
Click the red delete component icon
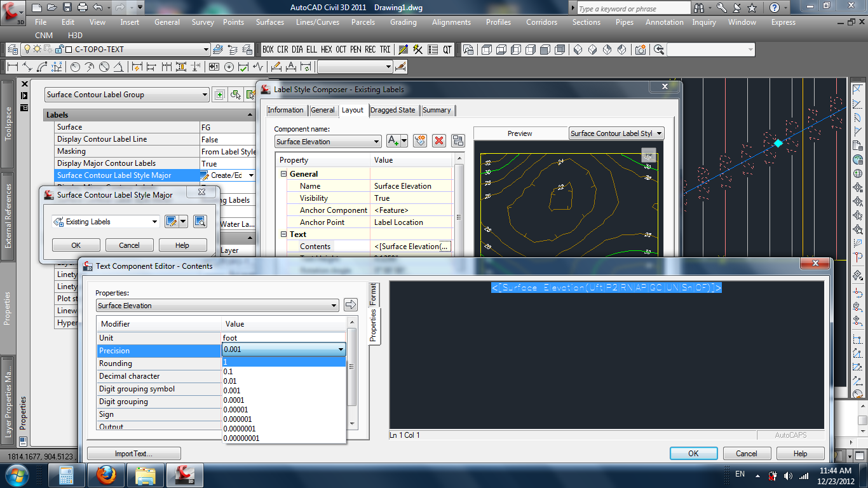(x=438, y=141)
